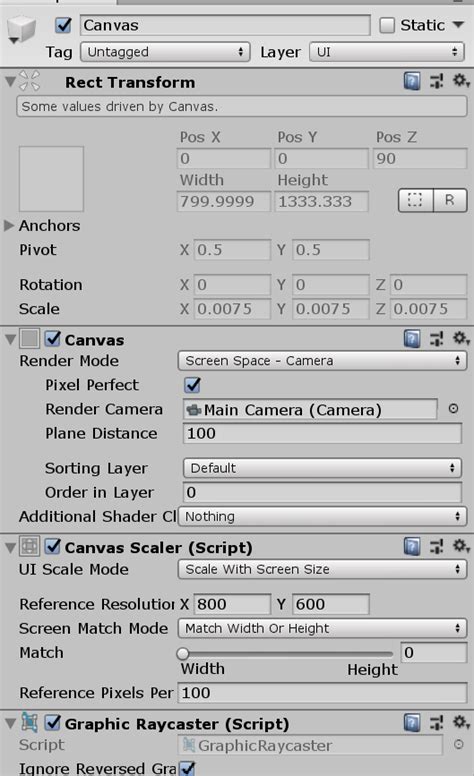Disable the Canvas GameObject active checkbox
This screenshot has height=776, width=474.
(63, 25)
